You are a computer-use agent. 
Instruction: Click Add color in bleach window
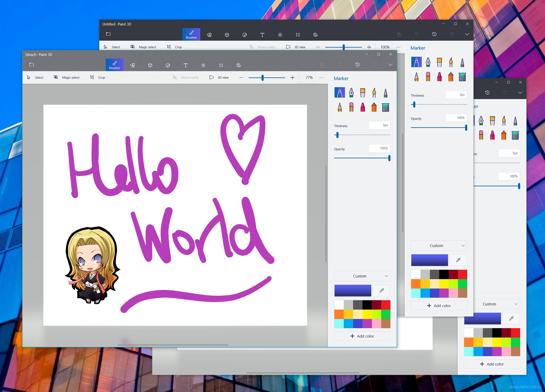tap(362, 336)
